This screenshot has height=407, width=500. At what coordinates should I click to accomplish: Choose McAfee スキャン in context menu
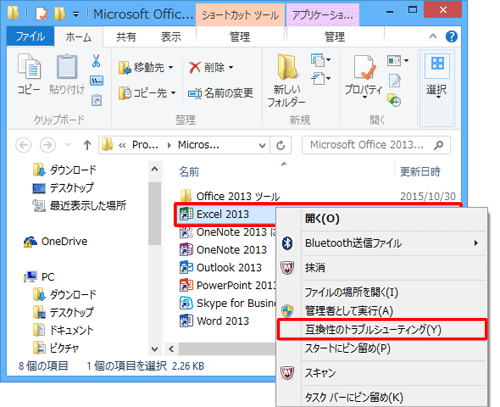pos(381,373)
